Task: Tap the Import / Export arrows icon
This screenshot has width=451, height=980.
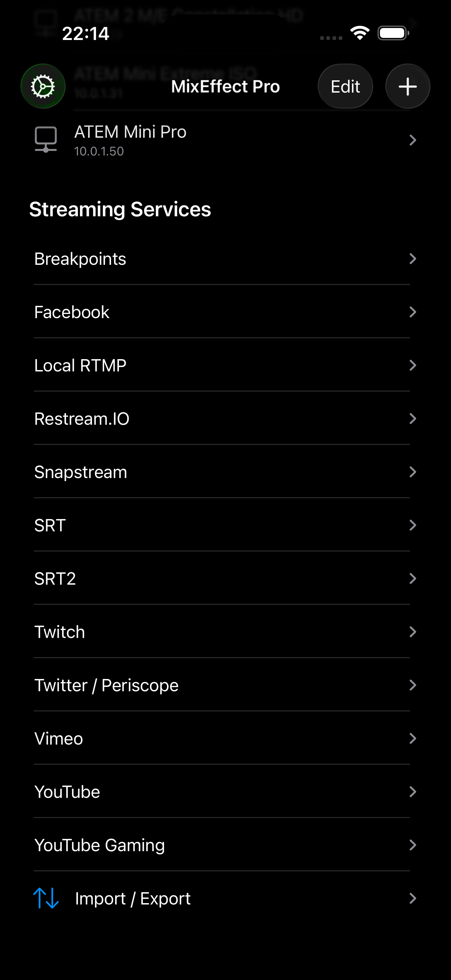Action: tap(46, 898)
